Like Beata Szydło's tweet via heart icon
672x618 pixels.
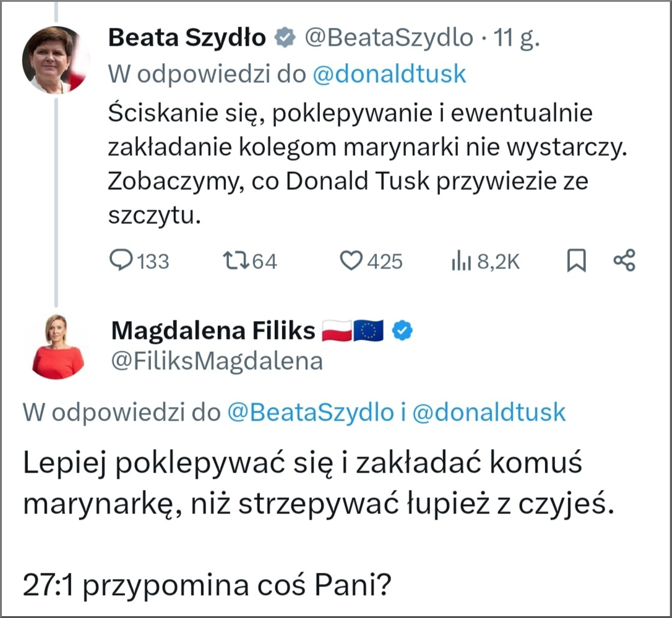click(351, 261)
